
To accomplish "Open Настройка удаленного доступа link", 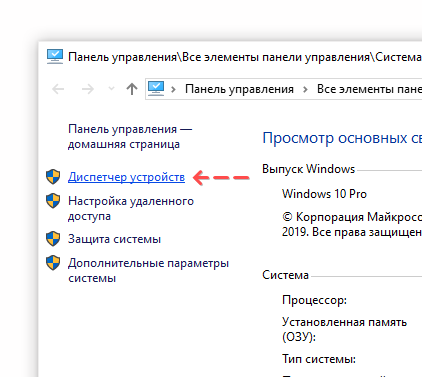I will point(131,208).
